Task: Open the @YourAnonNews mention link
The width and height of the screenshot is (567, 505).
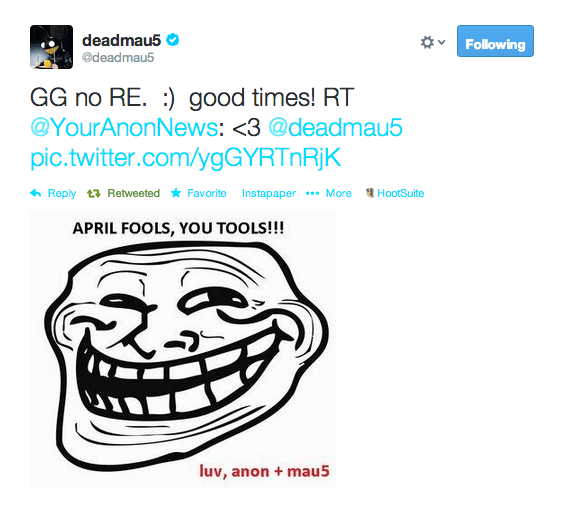Action: (124, 127)
